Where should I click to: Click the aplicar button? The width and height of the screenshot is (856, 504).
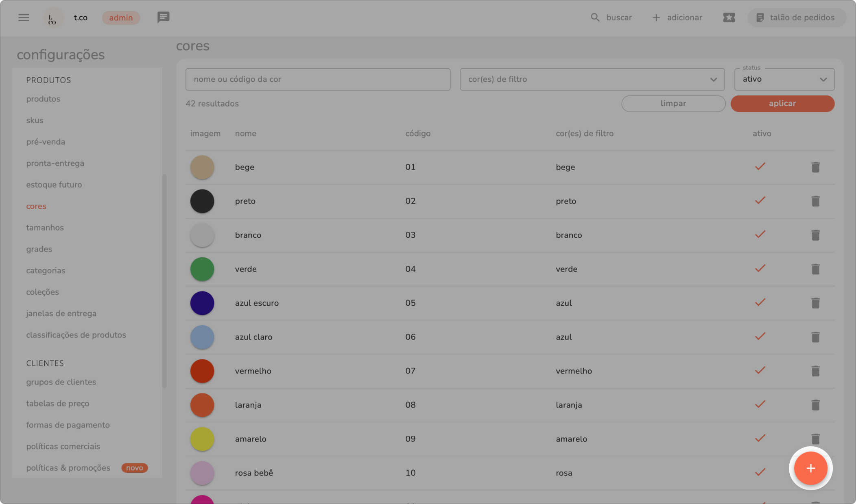point(782,104)
